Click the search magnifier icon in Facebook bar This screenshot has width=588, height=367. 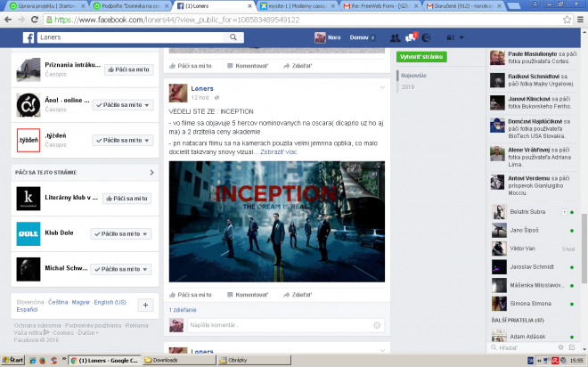point(233,37)
